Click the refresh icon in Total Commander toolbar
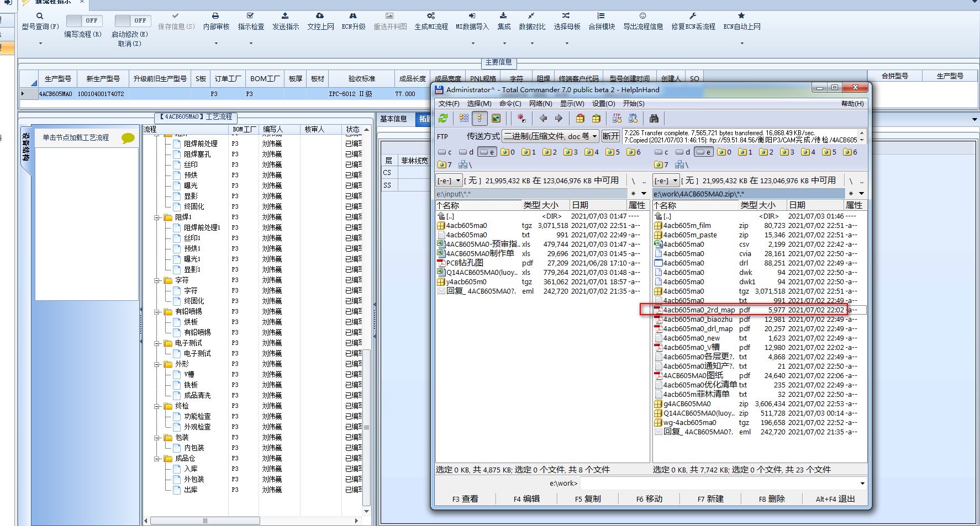Viewport: 980px width, 526px height. click(x=443, y=118)
